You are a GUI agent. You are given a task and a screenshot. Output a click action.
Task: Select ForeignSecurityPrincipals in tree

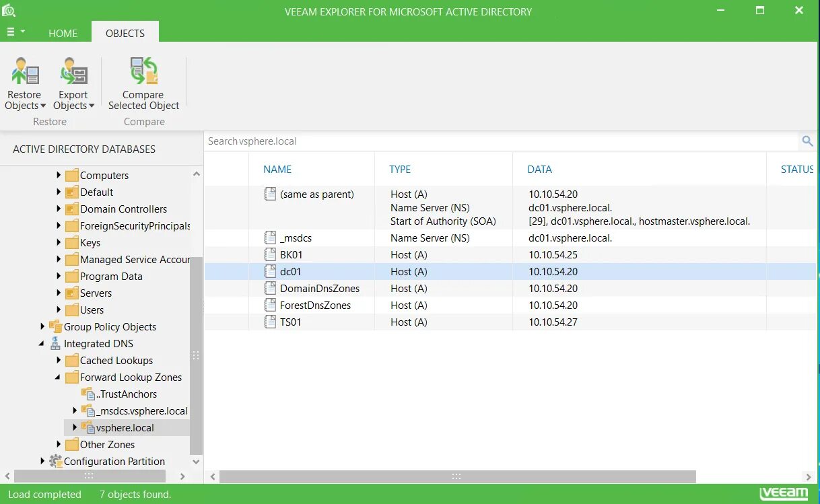[x=135, y=226]
